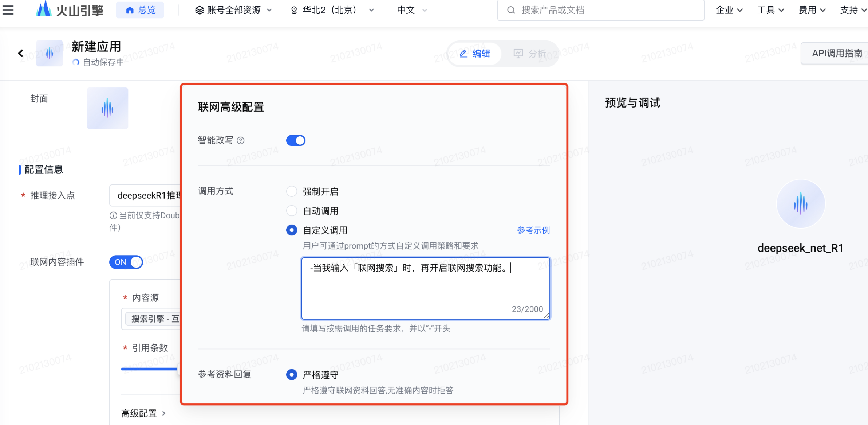Switch to the 分析 tab

[530, 54]
